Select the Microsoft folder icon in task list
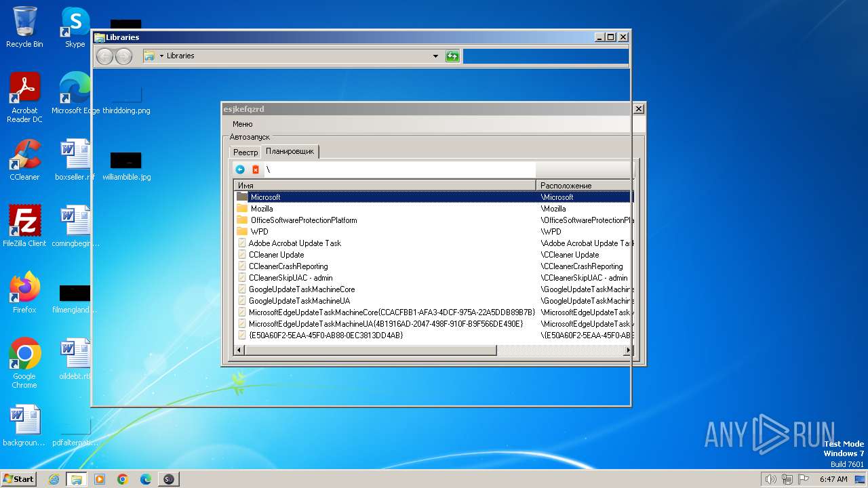The width and height of the screenshot is (868, 488). click(242, 197)
